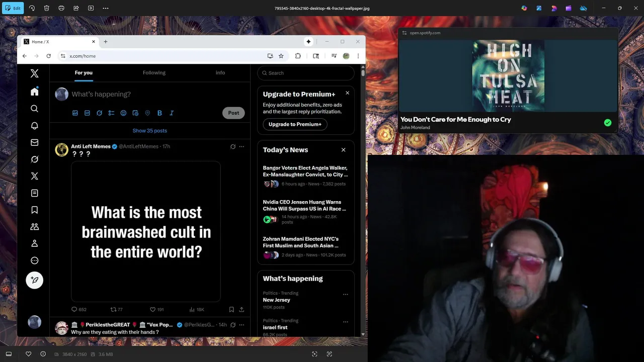Click Show 35 posts link
This screenshot has height=362, width=644.
[x=150, y=131]
